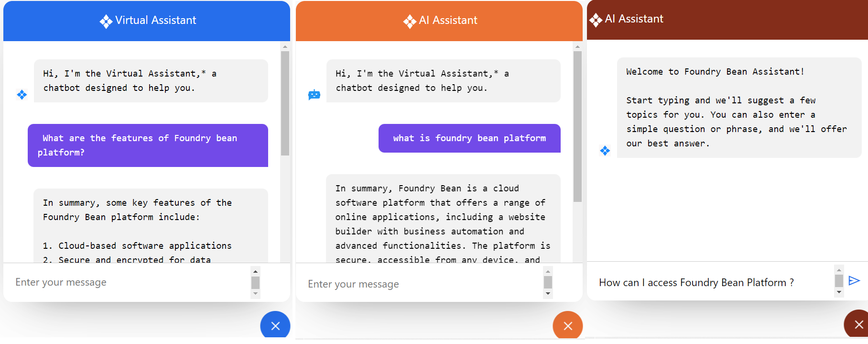Click the scroll-up arrow of blue chat conversation

pos(285,47)
